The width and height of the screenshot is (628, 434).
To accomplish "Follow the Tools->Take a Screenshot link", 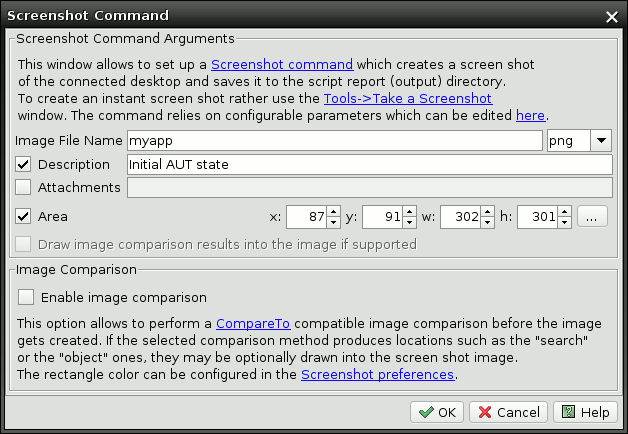I will coord(407,98).
